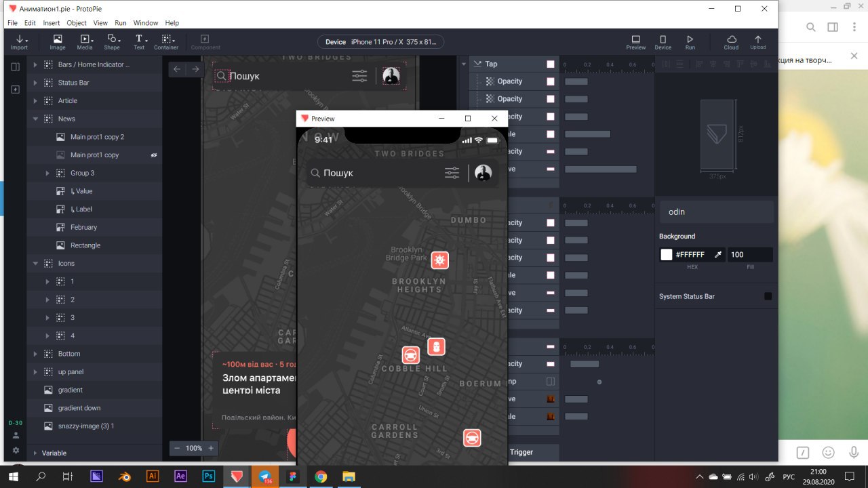The image size is (868, 488).
Task: Toggle the layers panel sidebar icon
Action: [x=16, y=66]
